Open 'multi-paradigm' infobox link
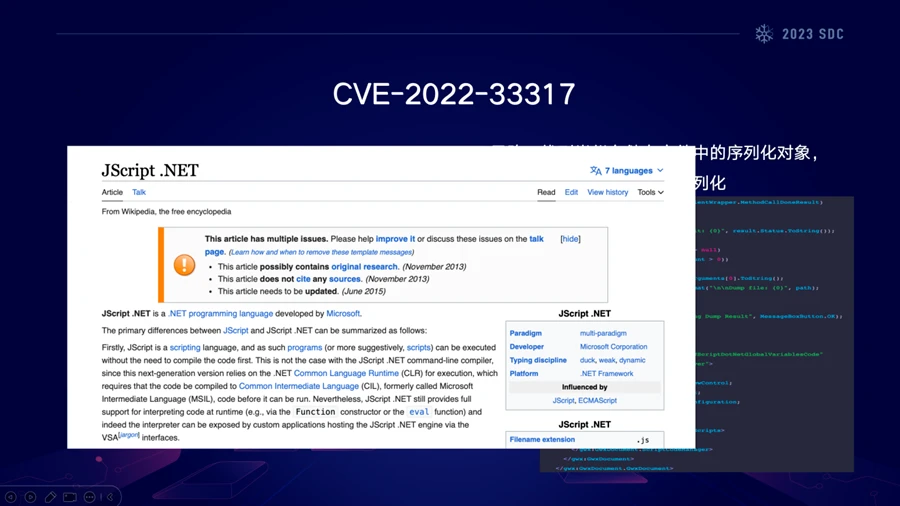900x506 pixels. pos(603,333)
